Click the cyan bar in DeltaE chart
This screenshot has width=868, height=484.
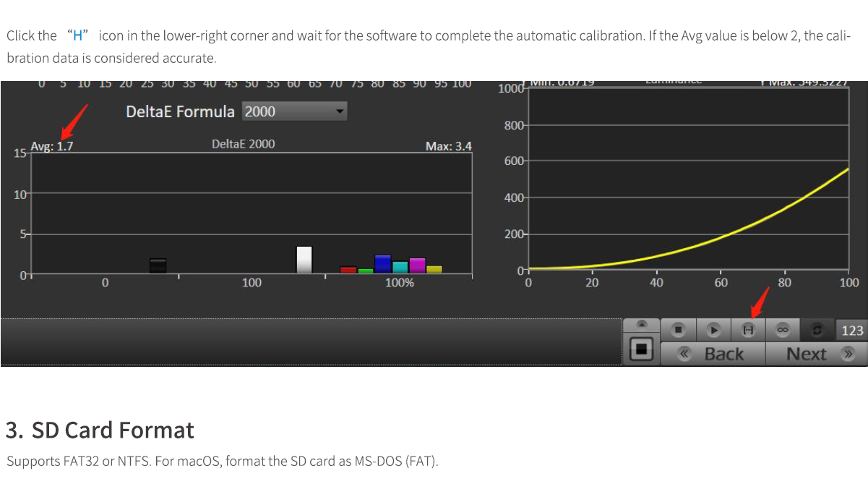click(x=400, y=267)
